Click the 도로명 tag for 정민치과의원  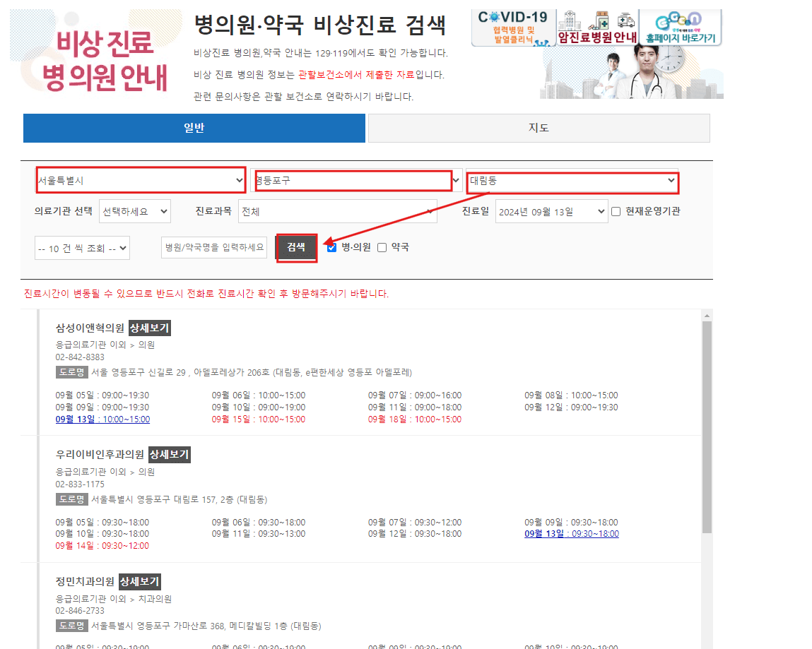[x=71, y=626]
